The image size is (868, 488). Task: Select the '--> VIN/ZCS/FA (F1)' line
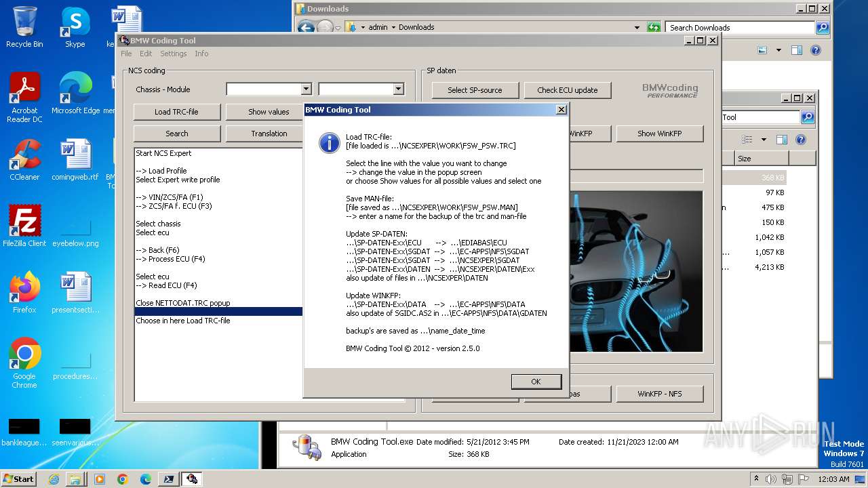(x=169, y=197)
